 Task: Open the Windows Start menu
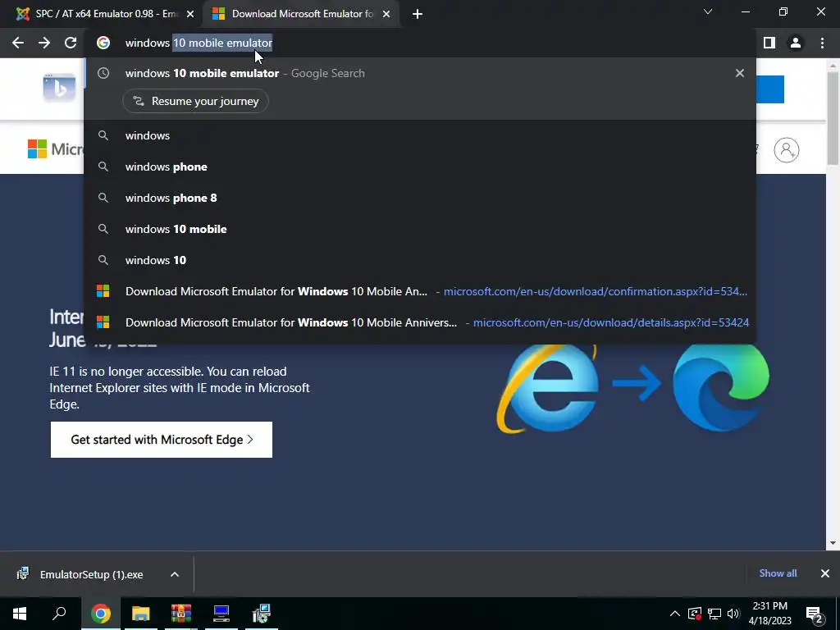[20, 614]
